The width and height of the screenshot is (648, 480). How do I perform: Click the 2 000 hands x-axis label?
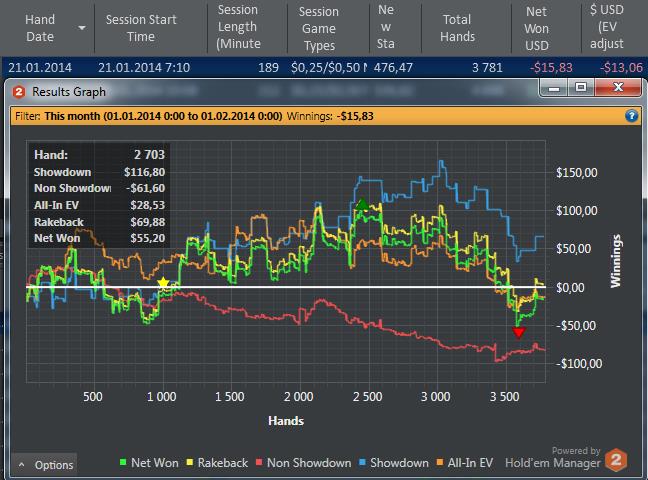click(x=298, y=397)
